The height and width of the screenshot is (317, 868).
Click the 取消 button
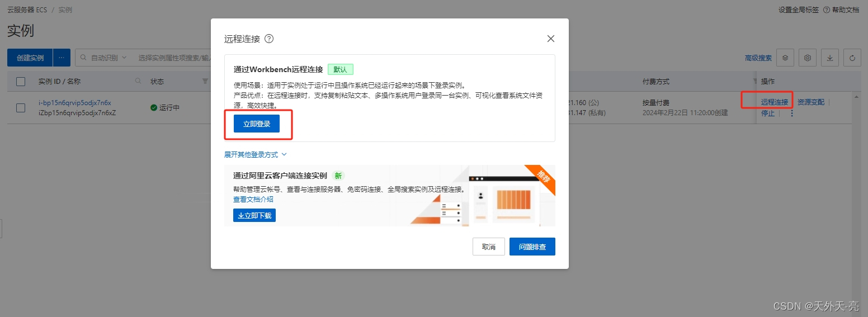point(489,247)
